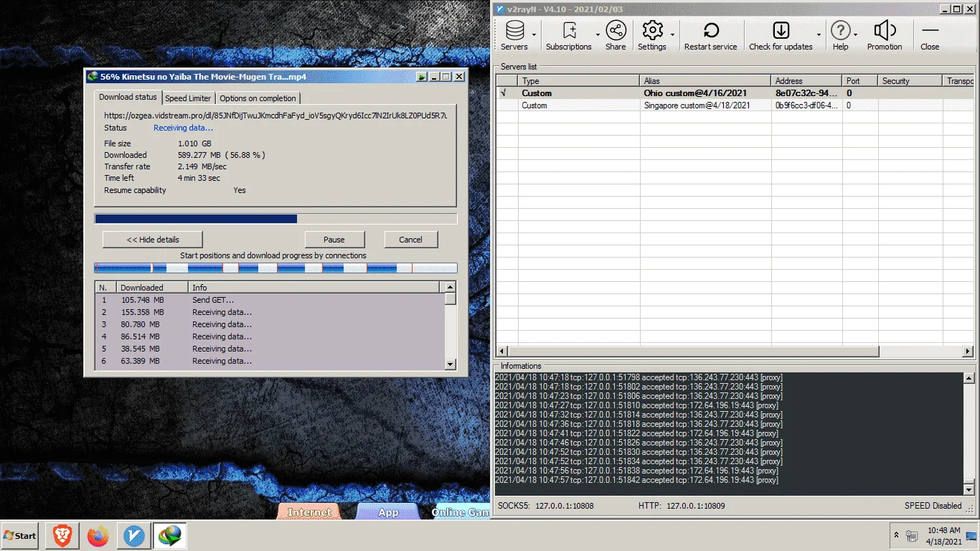
Task: Click the log panel scroll-down arrow
Action: pos(969,489)
